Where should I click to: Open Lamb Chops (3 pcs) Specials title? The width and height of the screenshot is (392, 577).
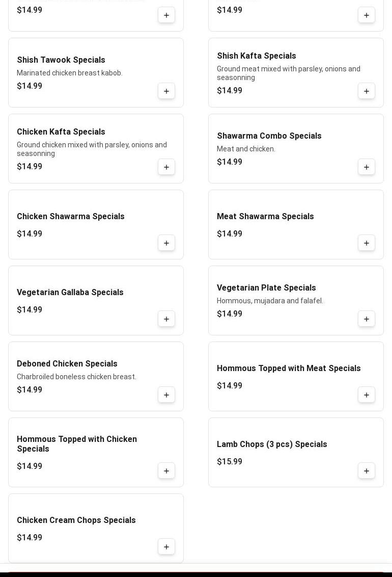272,444
